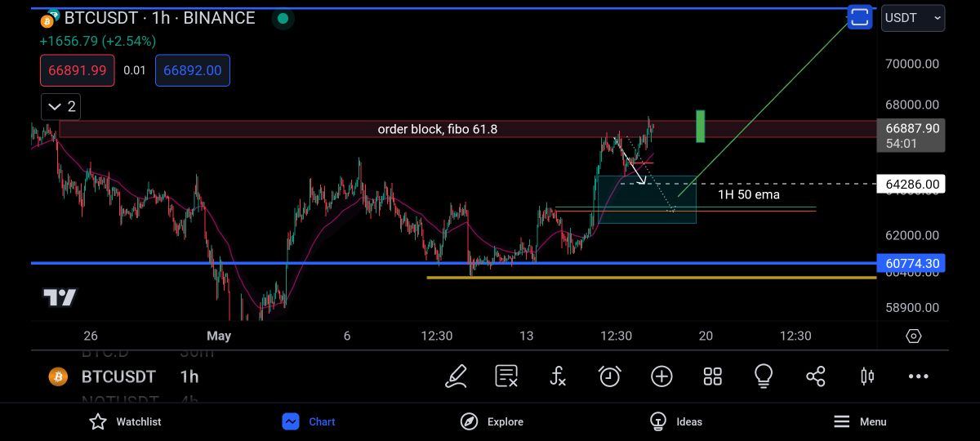Select the 70000.00 price scale label
The image size is (980, 441).
(x=912, y=64)
